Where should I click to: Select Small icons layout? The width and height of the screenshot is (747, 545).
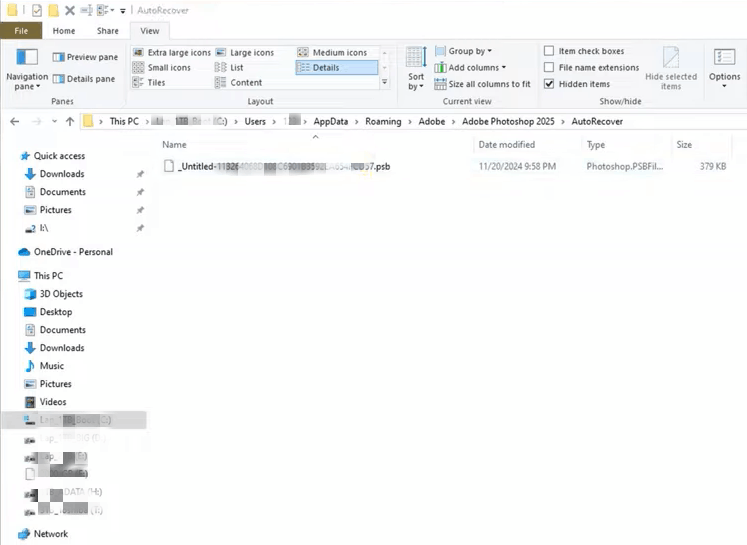[x=162, y=68]
